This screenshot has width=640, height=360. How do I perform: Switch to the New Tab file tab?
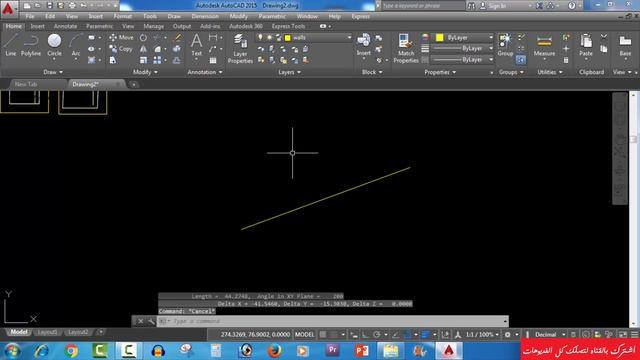tap(26, 84)
